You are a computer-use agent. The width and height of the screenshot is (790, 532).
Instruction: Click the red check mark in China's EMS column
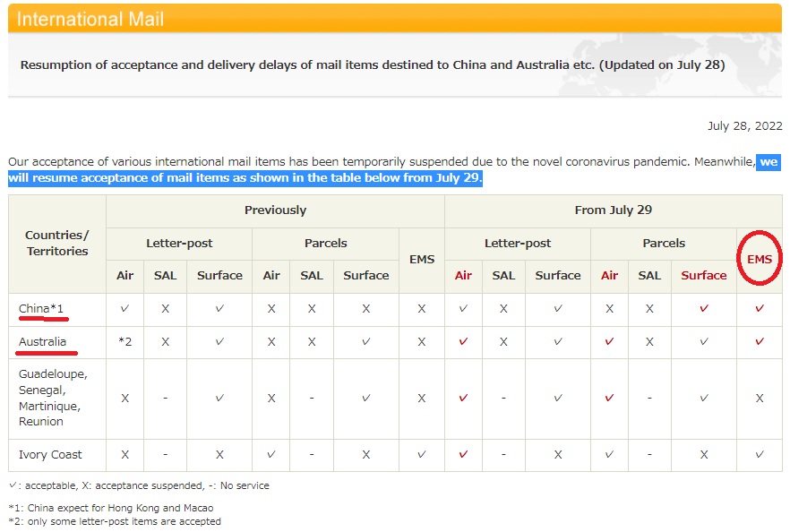(760, 309)
